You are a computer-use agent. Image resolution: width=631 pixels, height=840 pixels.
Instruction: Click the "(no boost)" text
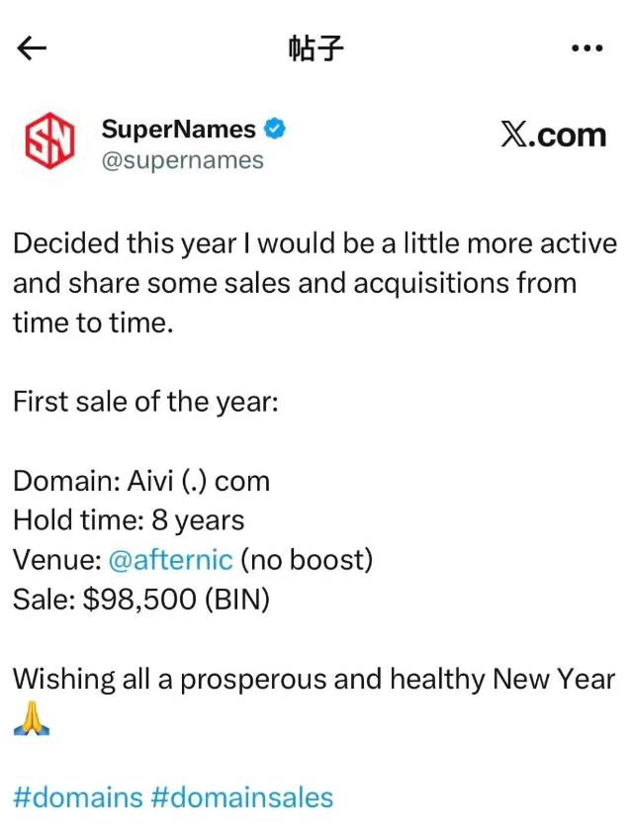tap(307, 559)
